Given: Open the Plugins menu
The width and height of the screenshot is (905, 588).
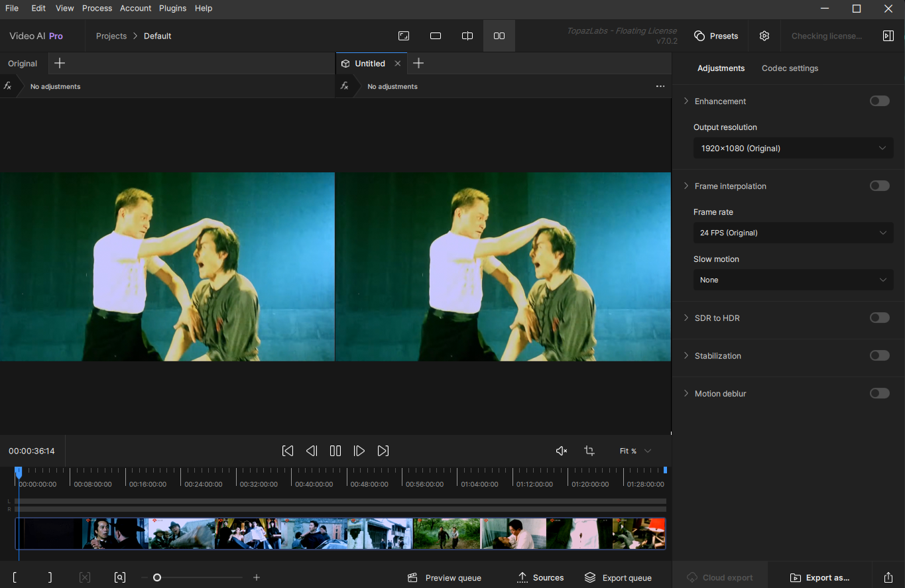Looking at the screenshot, I should tap(172, 8).
